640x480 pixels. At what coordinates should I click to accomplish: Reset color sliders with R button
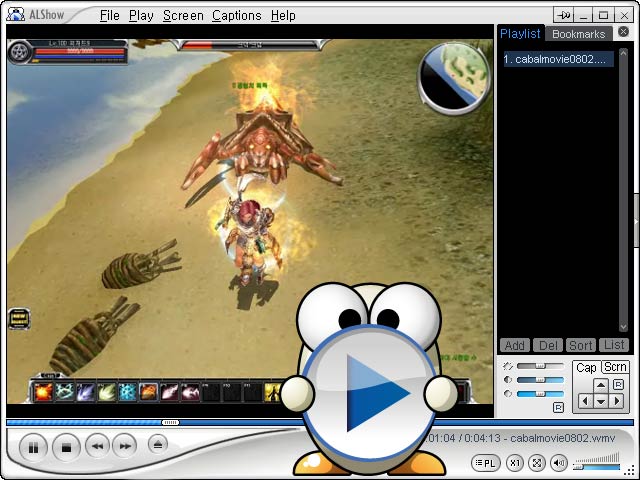558,407
